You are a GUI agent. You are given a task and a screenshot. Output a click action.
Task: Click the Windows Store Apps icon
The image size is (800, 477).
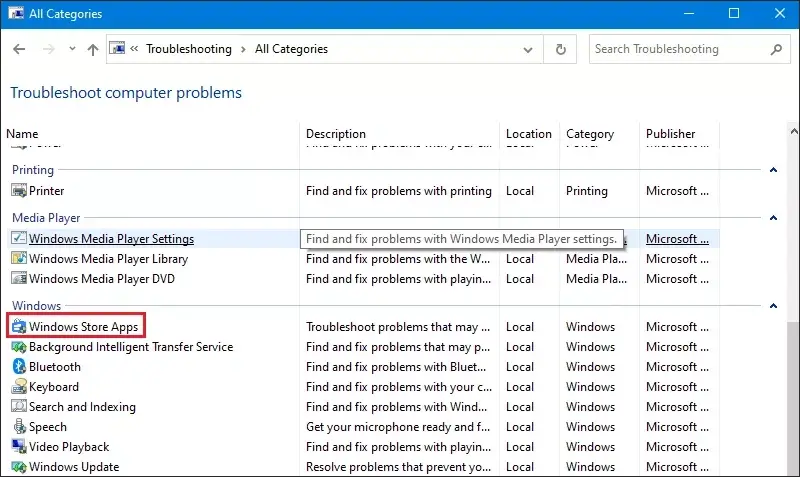point(19,327)
